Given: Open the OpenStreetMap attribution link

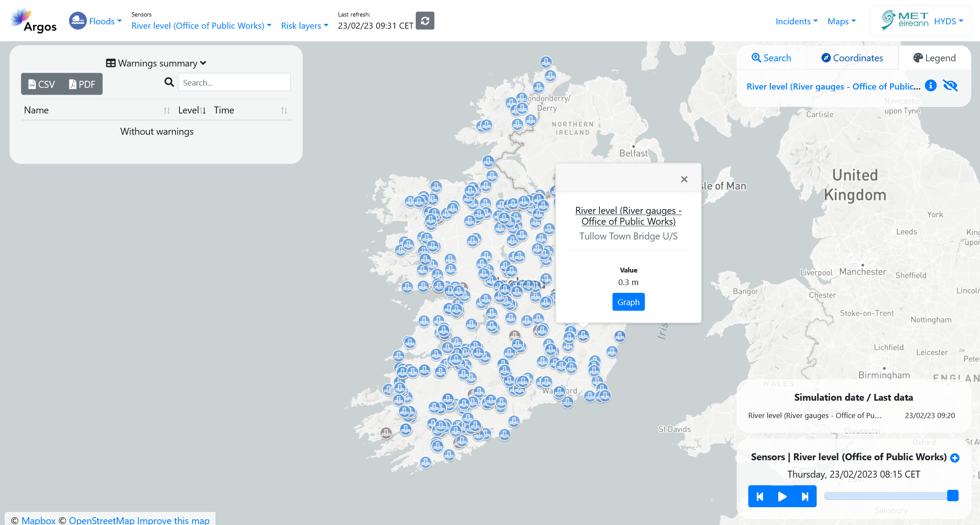Looking at the screenshot, I should click(x=102, y=520).
